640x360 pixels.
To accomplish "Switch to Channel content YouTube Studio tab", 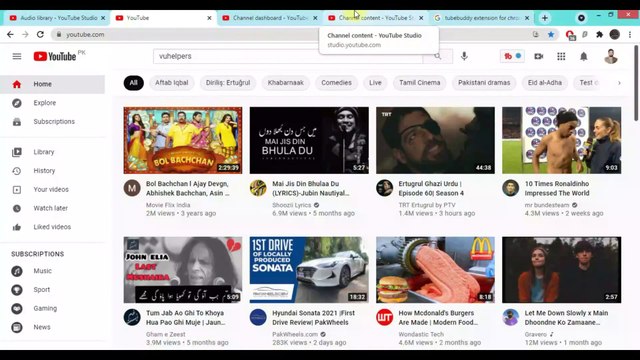I will coord(376,18).
